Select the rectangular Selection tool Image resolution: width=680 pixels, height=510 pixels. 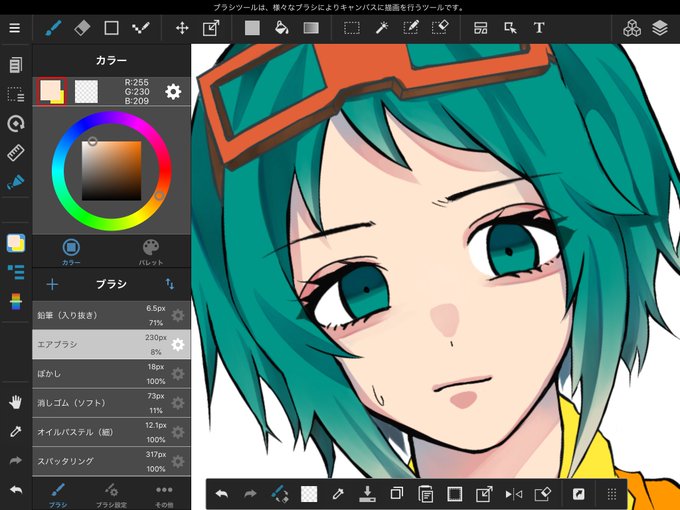(x=352, y=28)
